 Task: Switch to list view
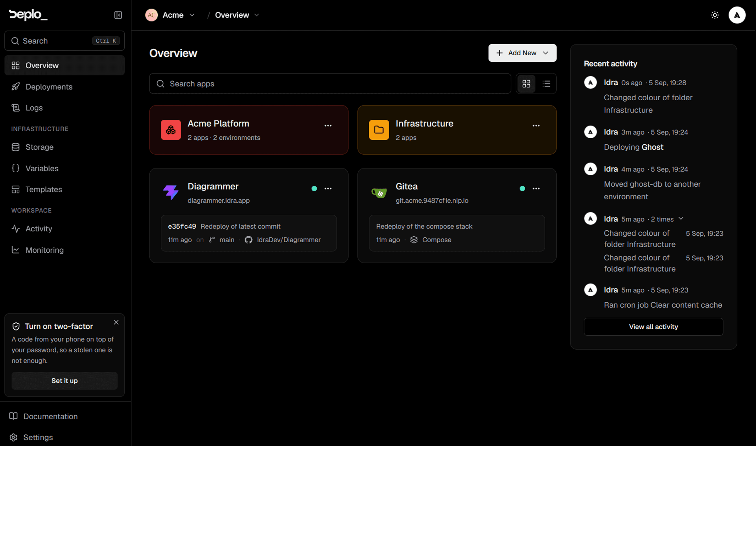point(546,84)
